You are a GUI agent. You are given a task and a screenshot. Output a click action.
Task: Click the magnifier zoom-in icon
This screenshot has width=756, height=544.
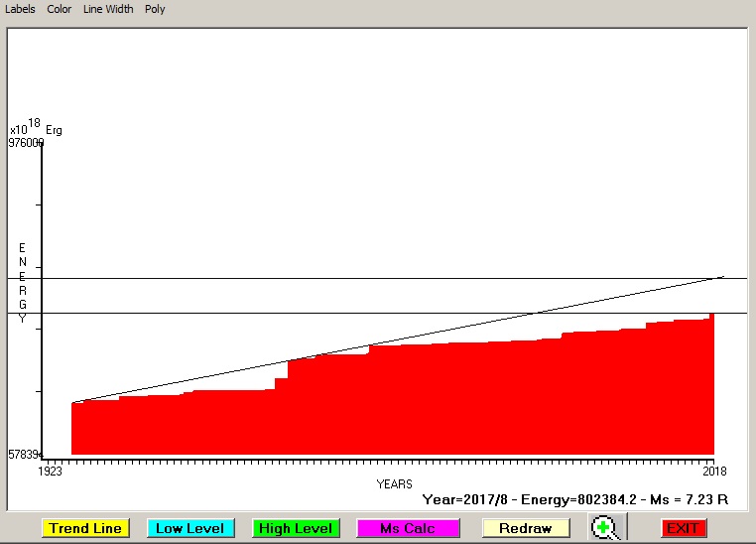(604, 528)
